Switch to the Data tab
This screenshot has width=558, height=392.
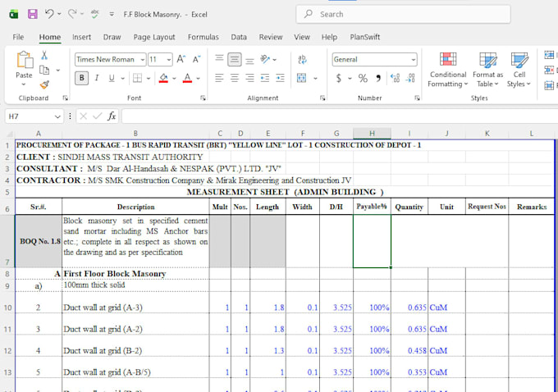coord(239,37)
